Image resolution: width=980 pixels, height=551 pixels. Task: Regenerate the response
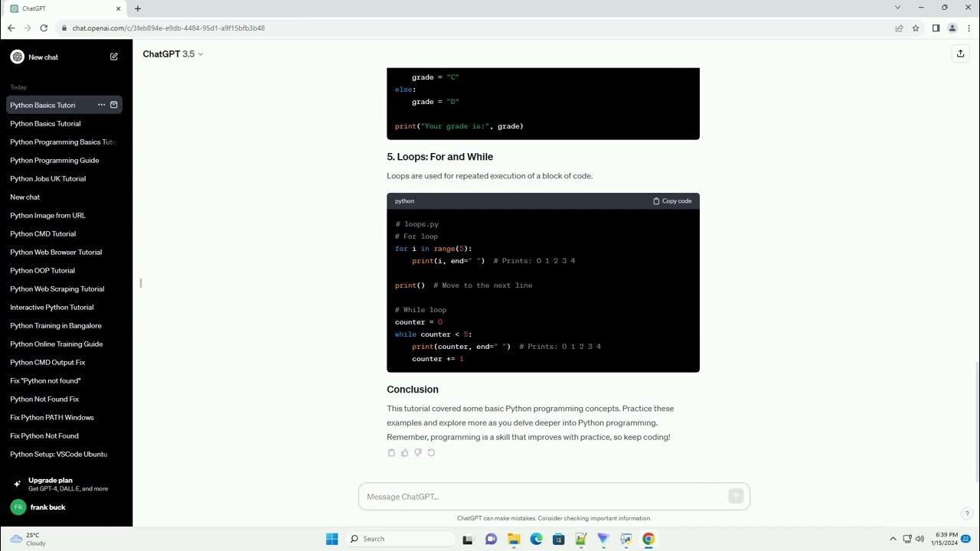(x=431, y=453)
